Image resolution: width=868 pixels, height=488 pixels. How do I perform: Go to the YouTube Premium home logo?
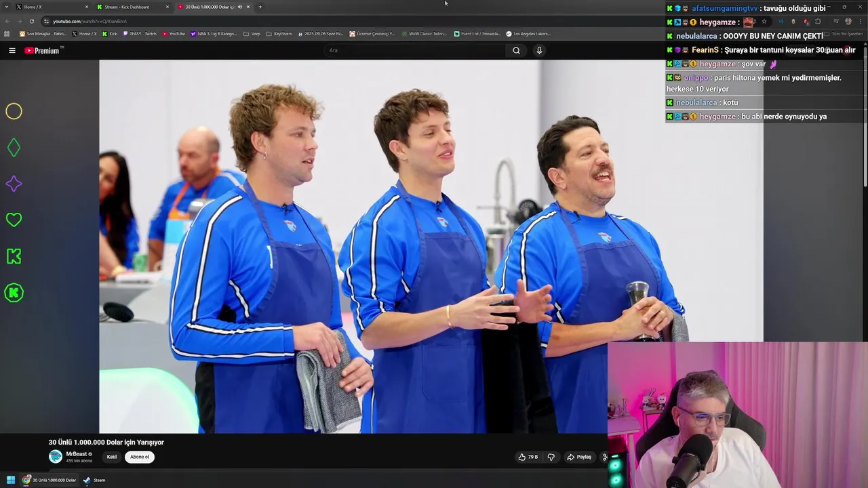[43, 50]
